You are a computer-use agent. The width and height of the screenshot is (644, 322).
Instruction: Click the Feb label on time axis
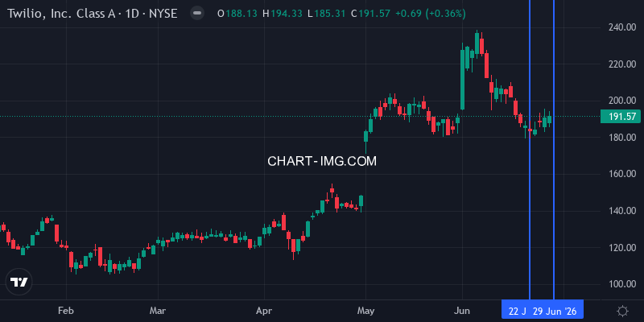[x=66, y=311]
